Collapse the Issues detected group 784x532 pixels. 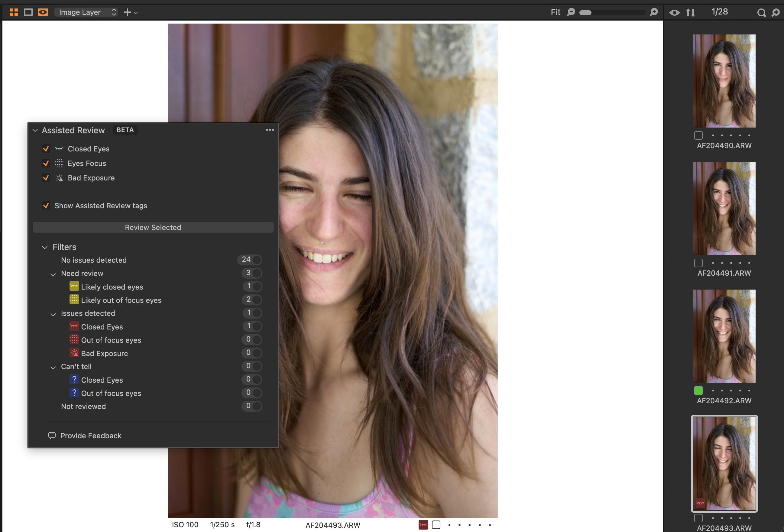pyautogui.click(x=53, y=314)
